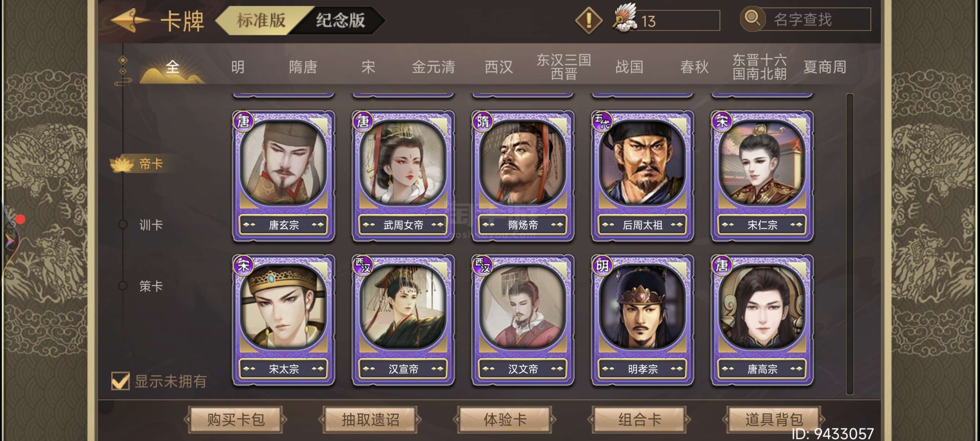980x441 pixels.
Task: Click the card list vertical scrollbar
Action: pos(850,244)
